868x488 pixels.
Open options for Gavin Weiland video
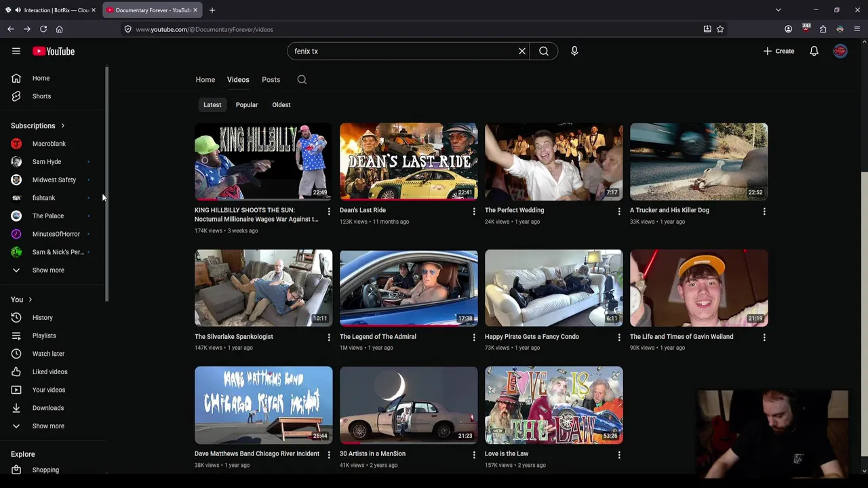[x=764, y=338]
